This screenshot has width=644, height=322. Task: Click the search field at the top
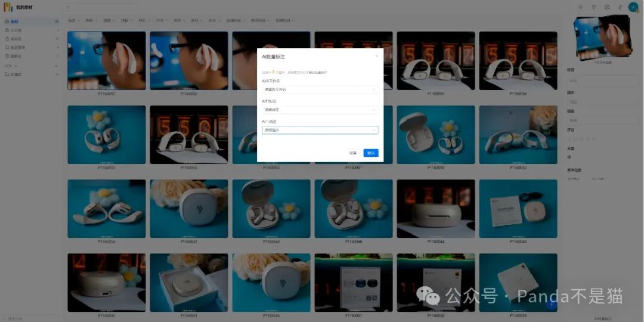click(102, 7)
